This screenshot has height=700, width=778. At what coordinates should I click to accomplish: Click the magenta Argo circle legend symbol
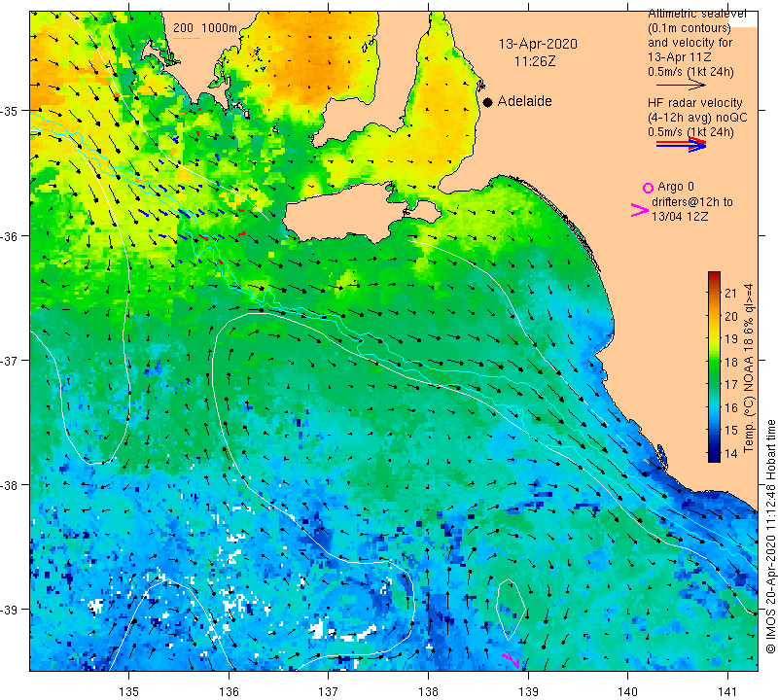(648, 188)
